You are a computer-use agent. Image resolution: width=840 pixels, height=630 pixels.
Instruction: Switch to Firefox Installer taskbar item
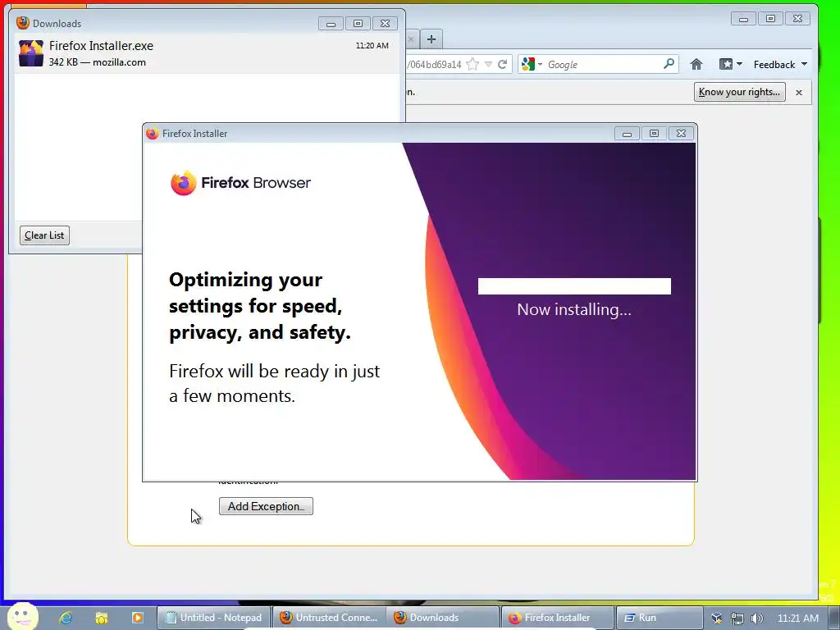coord(557,618)
